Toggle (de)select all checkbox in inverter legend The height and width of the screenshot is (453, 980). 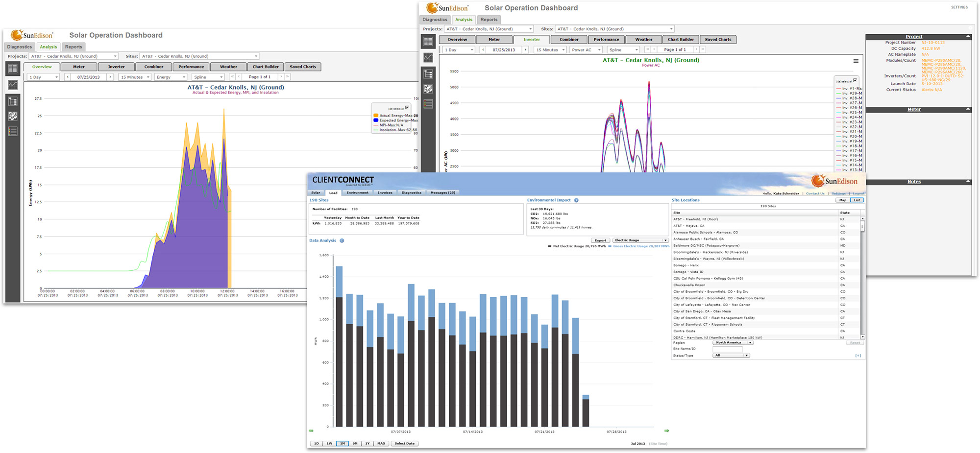855,80
